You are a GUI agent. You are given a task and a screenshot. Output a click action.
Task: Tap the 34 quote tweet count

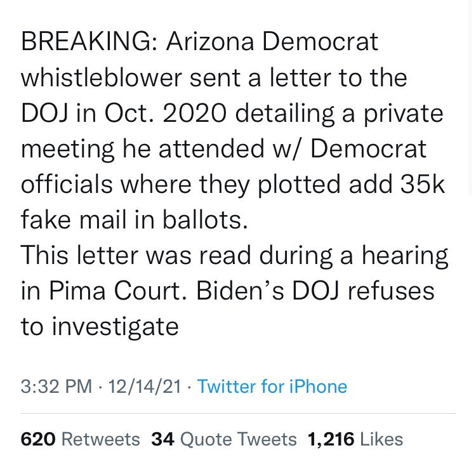pos(163,439)
